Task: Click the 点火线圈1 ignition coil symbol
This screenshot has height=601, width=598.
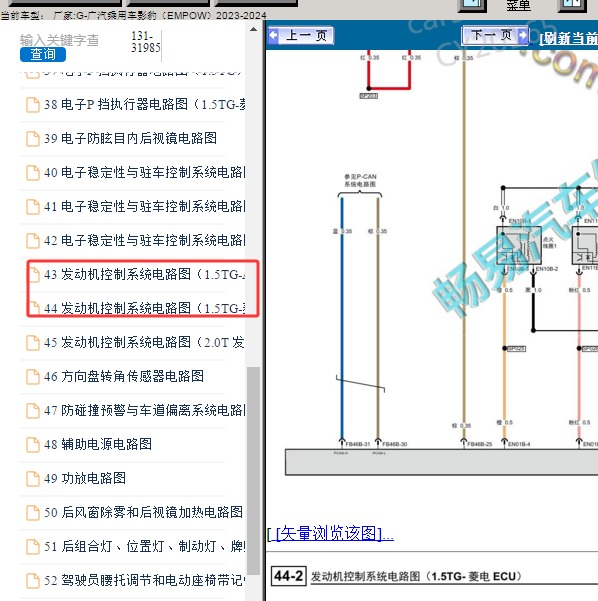Action: point(519,246)
